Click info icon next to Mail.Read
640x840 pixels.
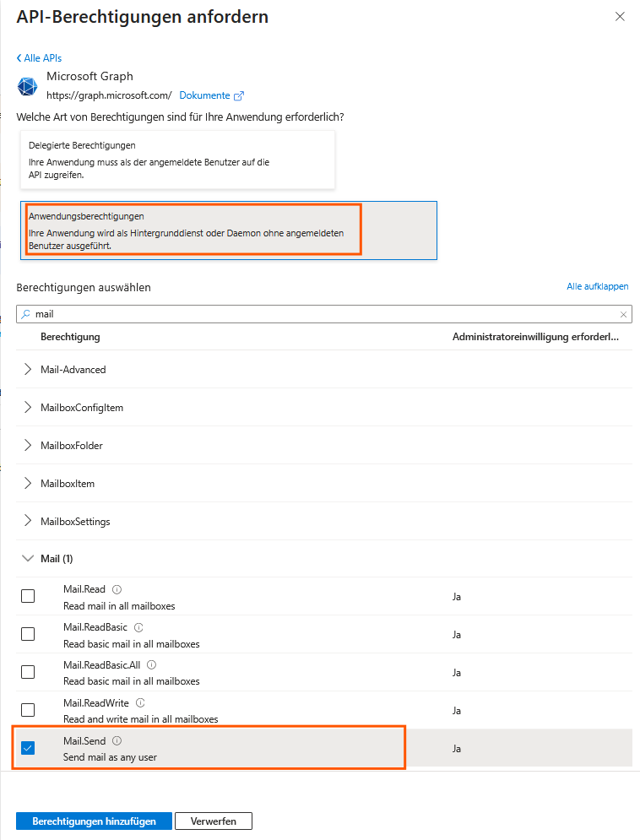pyautogui.click(x=117, y=589)
